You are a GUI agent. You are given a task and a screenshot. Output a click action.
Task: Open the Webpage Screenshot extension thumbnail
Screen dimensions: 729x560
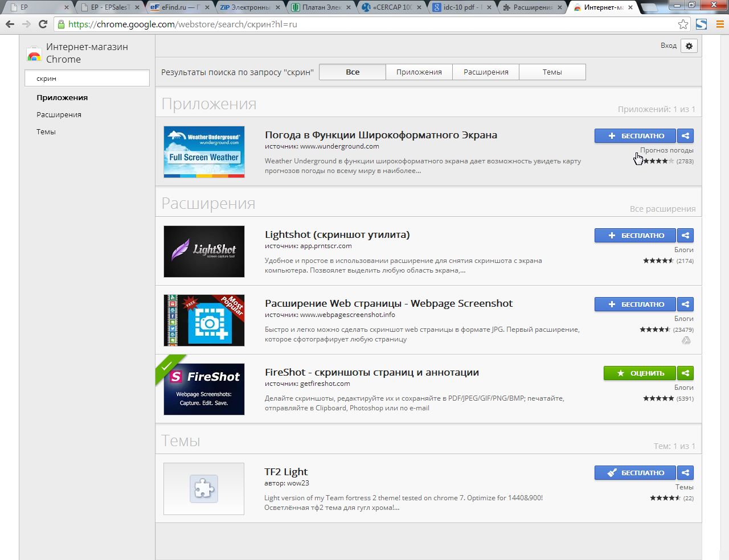(x=204, y=320)
